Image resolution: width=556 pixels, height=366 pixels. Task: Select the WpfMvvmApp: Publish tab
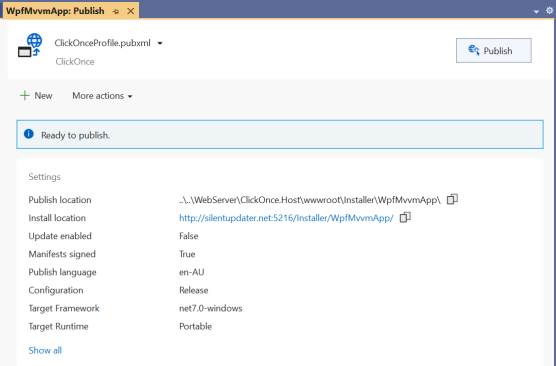coord(55,11)
